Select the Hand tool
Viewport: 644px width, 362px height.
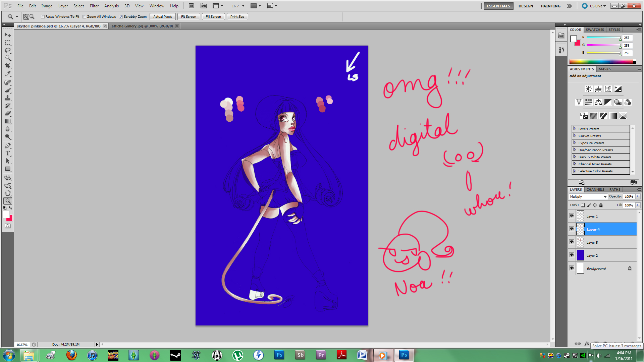8,193
